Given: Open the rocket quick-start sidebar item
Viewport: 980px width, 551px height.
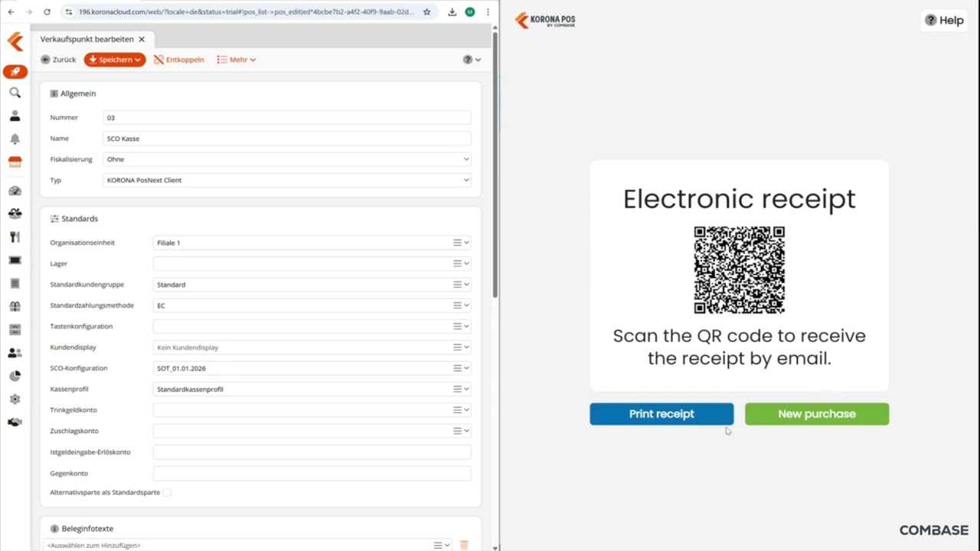Looking at the screenshot, I should [15, 72].
